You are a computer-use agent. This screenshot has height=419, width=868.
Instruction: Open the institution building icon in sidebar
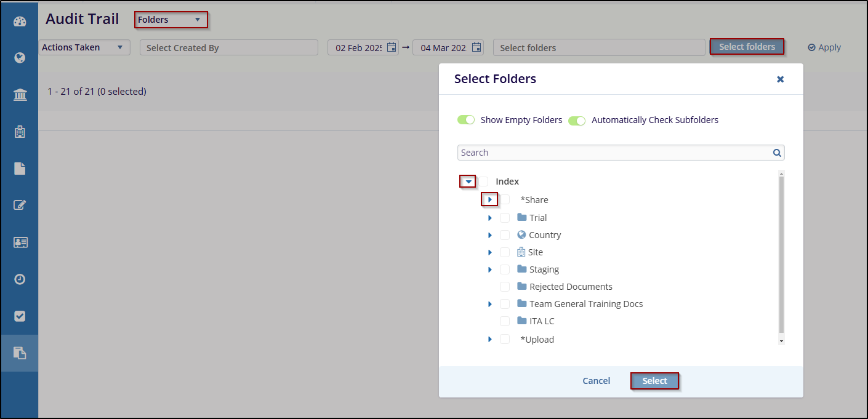point(20,95)
